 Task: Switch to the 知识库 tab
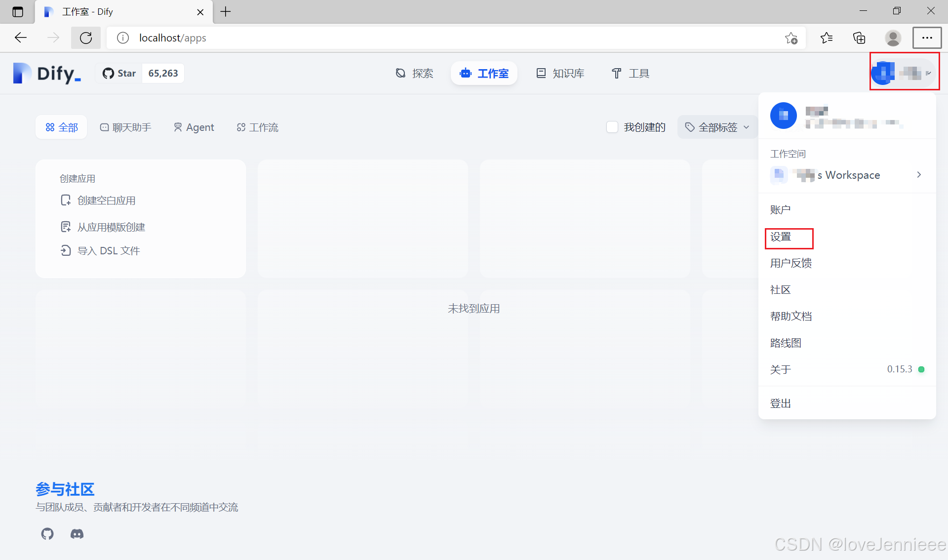(560, 74)
